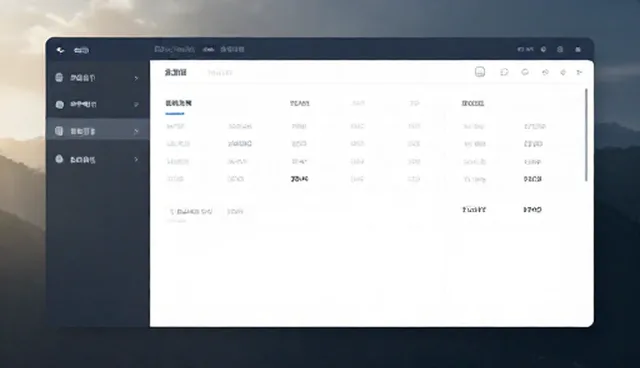Click the round icon left of the title bar gear
The height and width of the screenshot is (368, 640).
pyautogui.click(x=543, y=49)
